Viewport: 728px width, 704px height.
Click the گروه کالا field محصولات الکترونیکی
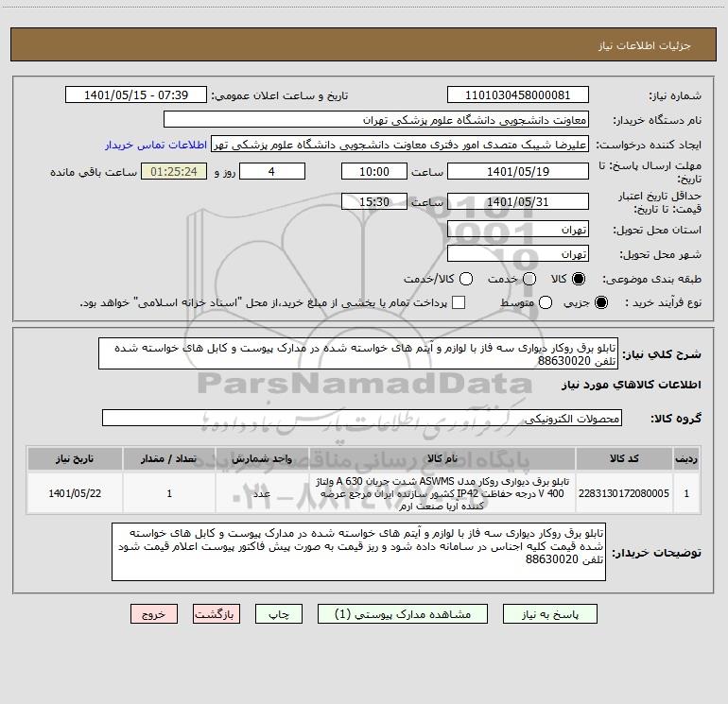tap(362, 418)
